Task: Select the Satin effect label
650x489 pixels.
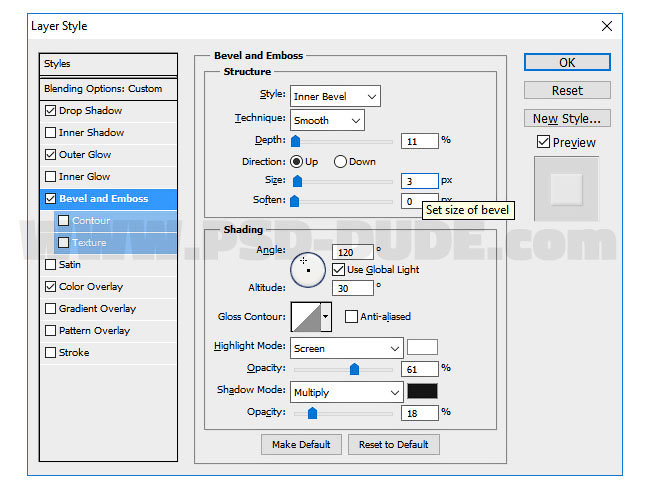Action: tap(70, 264)
